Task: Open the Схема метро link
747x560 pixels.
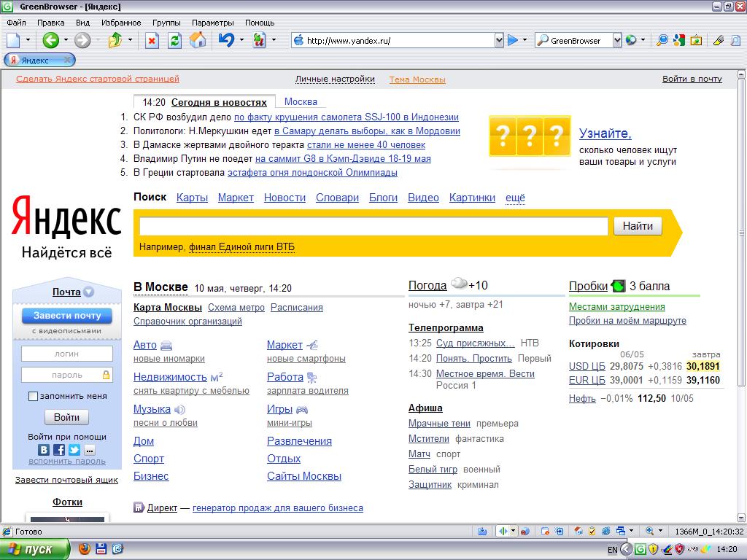Action: tap(236, 308)
